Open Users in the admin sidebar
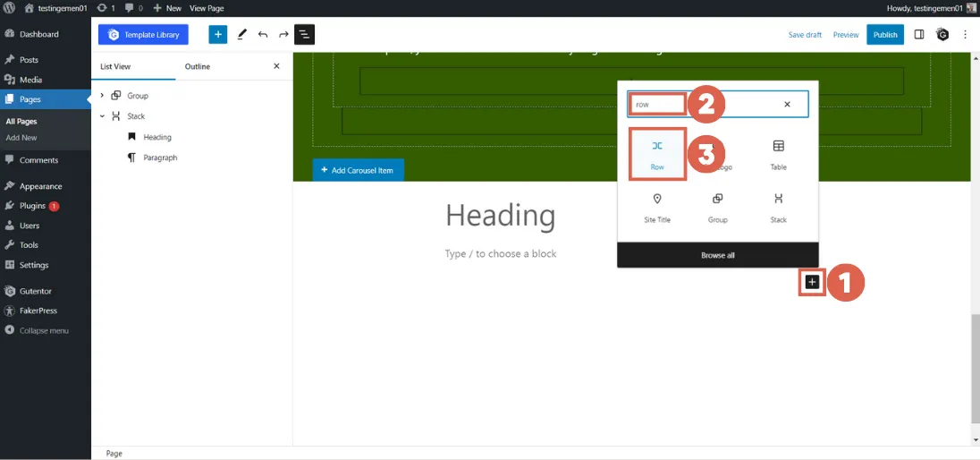980x460 pixels. tap(30, 226)
